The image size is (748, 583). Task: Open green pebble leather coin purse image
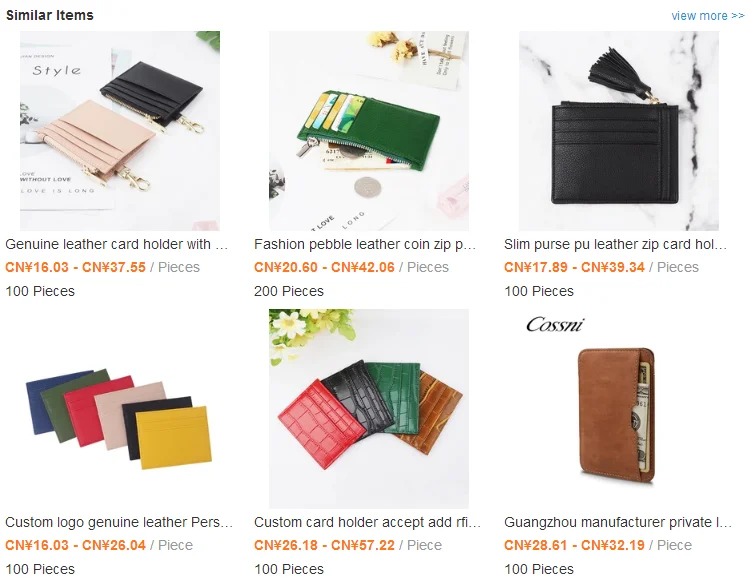[369, 131]
